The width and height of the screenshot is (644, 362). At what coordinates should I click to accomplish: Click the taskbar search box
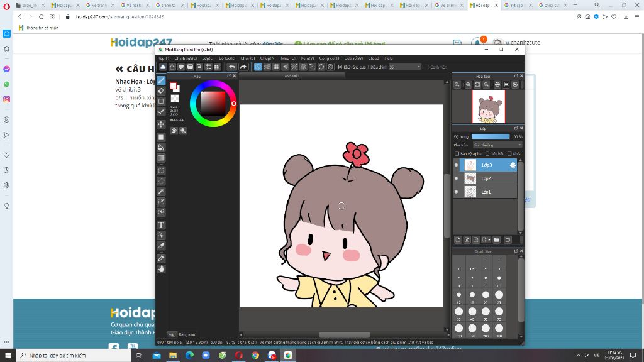click(x=74, y=355)
